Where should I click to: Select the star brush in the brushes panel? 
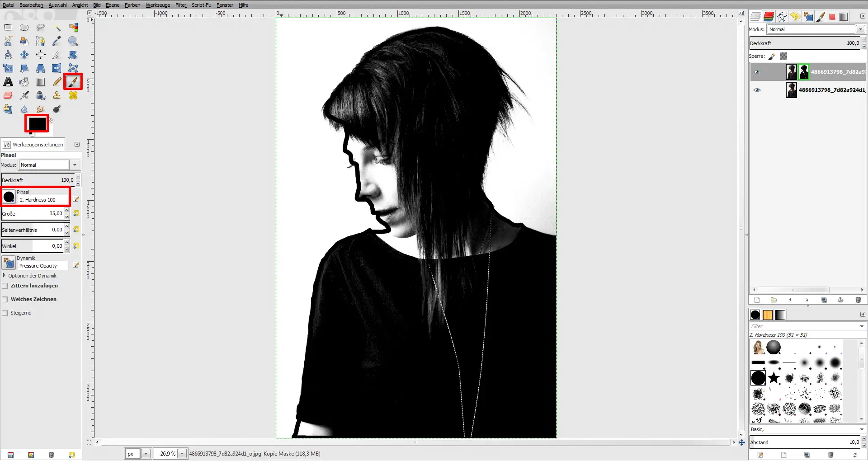coord(775,378)
